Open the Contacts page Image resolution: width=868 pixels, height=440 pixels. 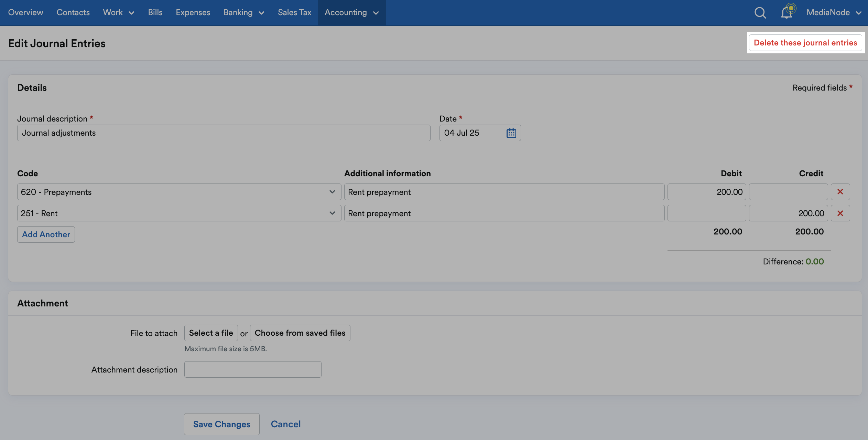[x=73, y=13]
